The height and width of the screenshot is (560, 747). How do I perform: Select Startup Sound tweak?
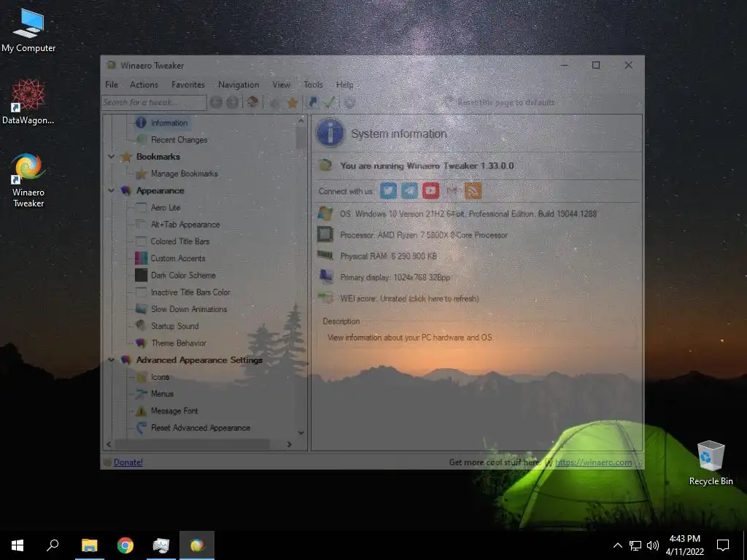coord(174,326)
